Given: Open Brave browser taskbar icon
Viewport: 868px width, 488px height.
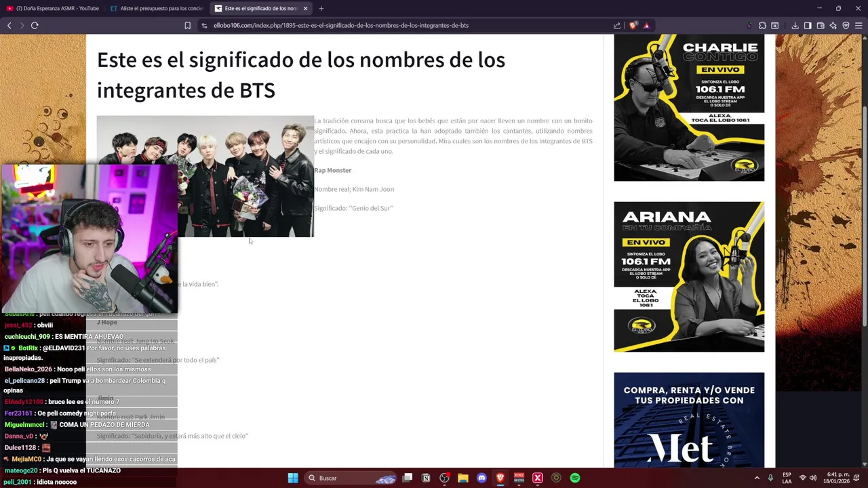Looking at the screenshot, I should tap(500, 478).
